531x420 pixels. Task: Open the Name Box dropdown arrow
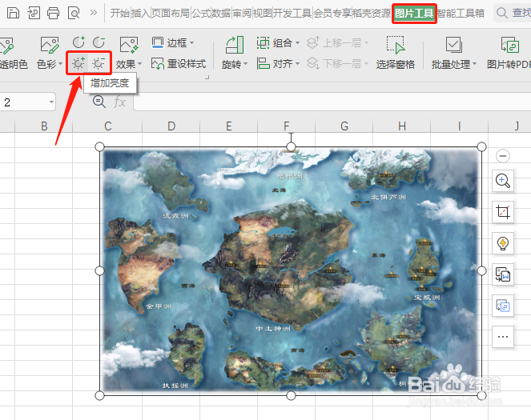[51, 102]
